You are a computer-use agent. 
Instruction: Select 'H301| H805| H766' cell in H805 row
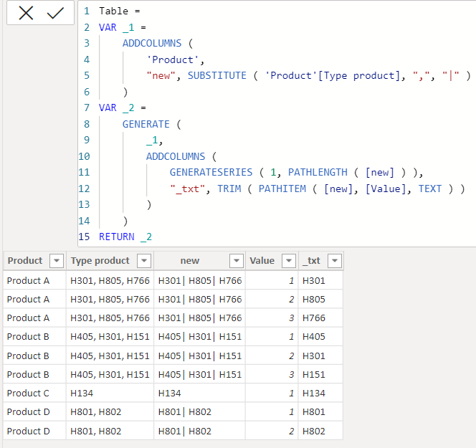199,300
